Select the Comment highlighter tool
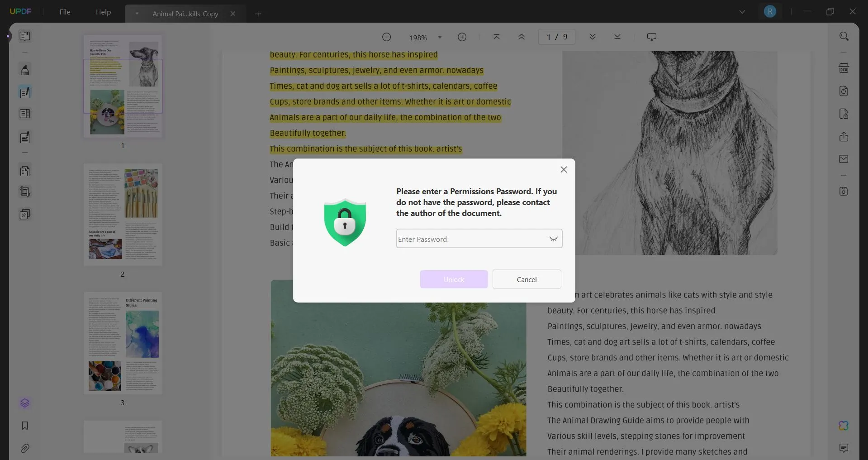This screenshot has width=868, height=460. click(x=25, y=70)
